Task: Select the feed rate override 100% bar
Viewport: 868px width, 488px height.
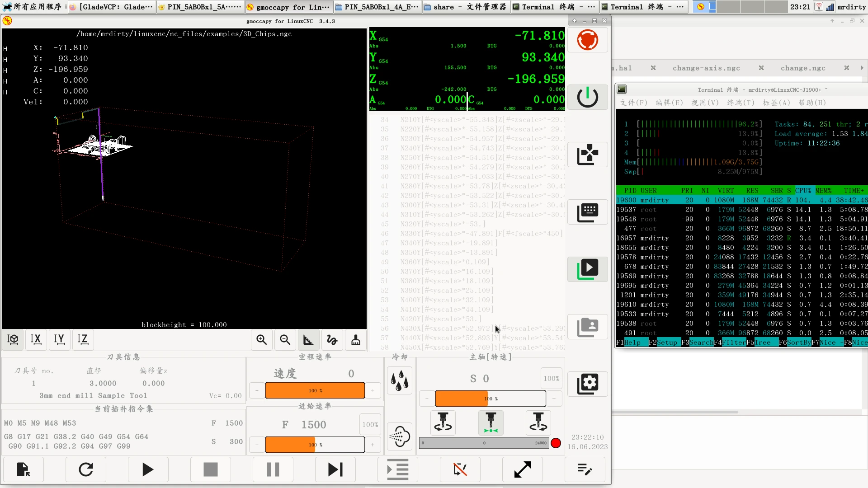Action: [315, 445]
